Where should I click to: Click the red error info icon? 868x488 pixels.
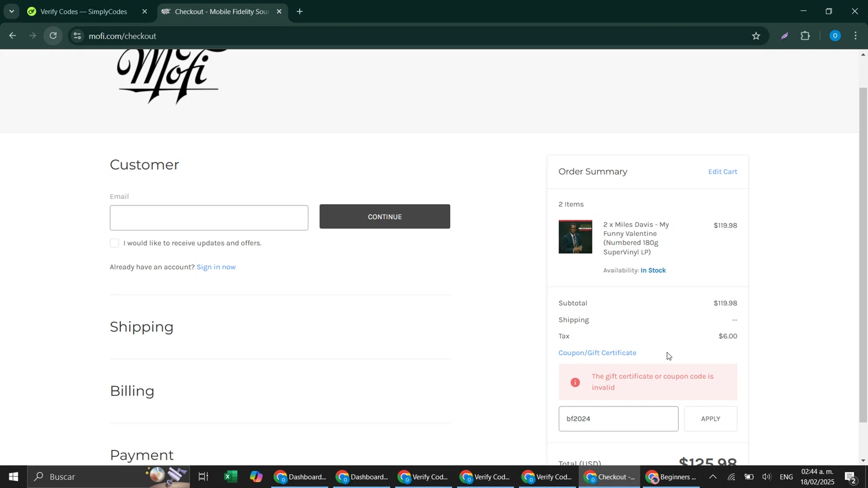pyautogui.click(x=575, y=382)
